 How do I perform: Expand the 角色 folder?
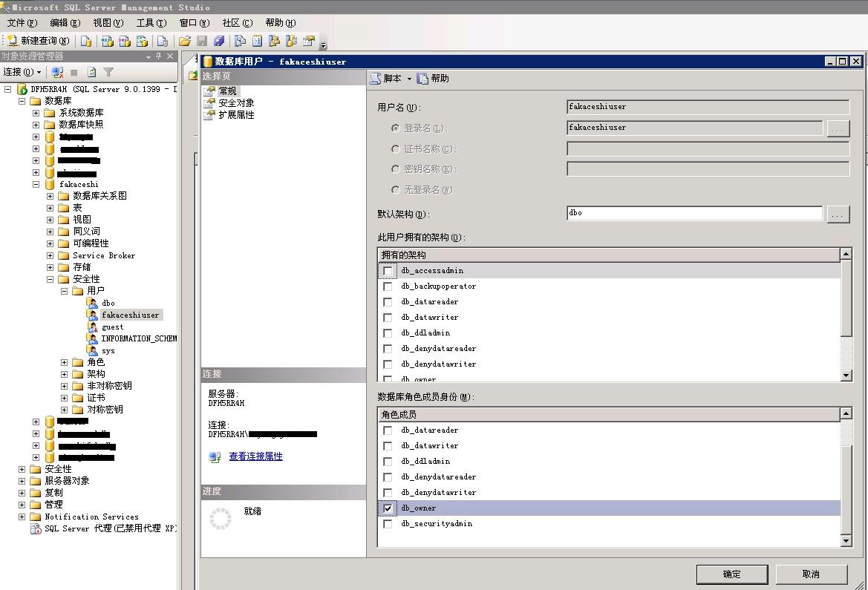(x=64, y=362)
